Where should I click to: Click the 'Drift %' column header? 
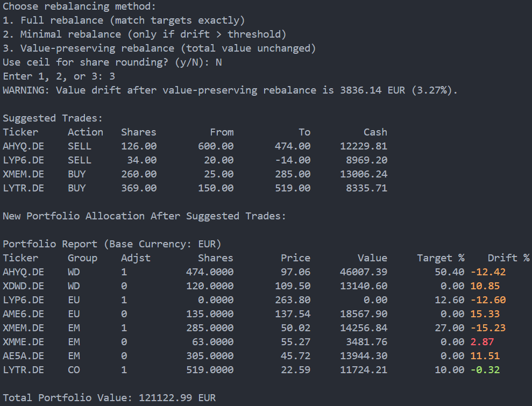[x=508, y=258]
